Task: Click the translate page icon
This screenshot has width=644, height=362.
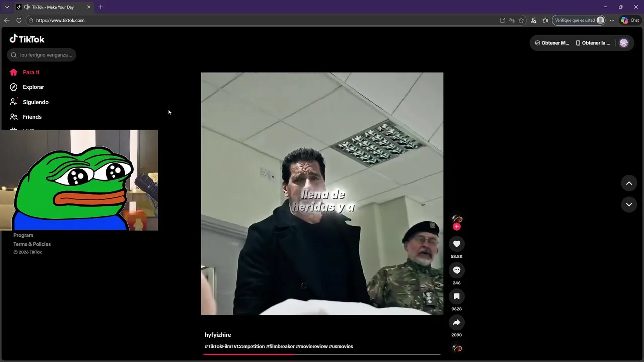Action: [x=512, y=20]
